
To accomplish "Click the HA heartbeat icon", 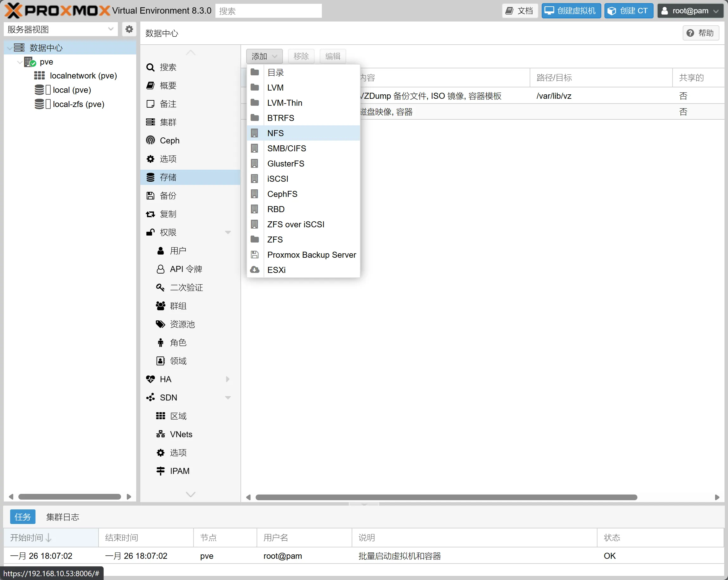I will 150,379.
